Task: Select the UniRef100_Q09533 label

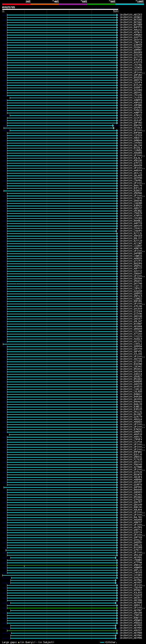Action: pos(131,387)
